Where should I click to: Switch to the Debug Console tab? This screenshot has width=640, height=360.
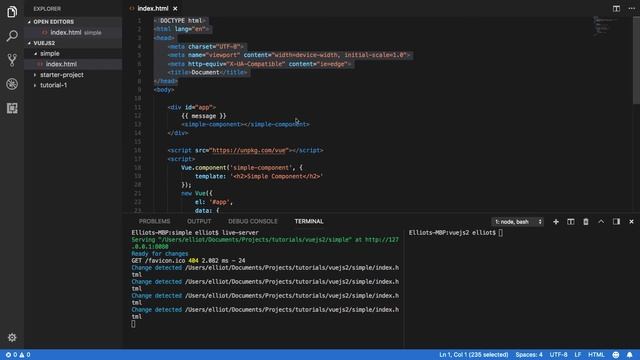point(253,221)
